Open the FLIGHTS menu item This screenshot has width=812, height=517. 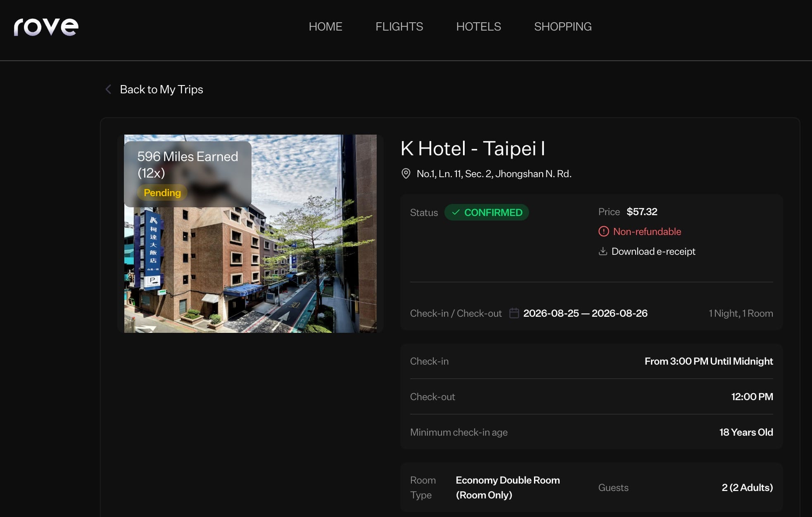pyautogui.click(x=399, y=26)
